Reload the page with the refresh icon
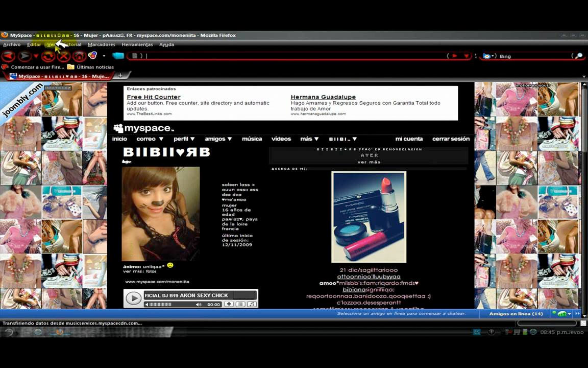588x368 pixels. 48,56
